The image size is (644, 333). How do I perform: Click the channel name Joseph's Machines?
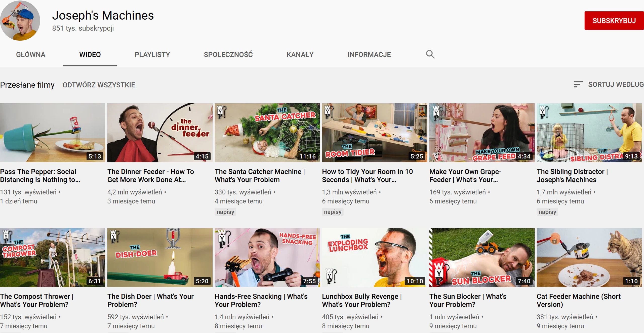(x=103, y=16)
